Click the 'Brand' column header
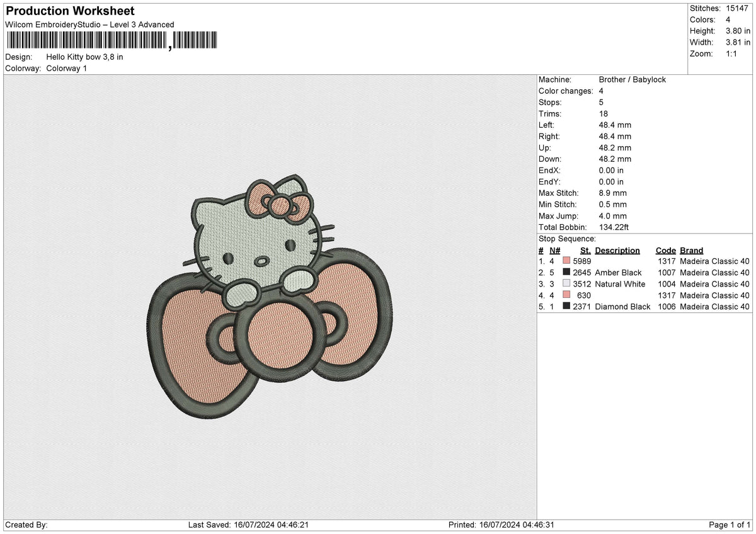This screenshot has width=756, height=534. 692,251
